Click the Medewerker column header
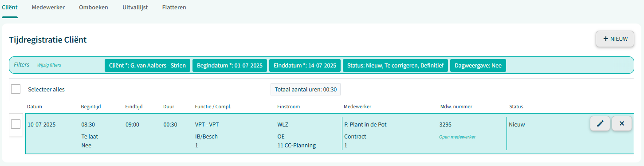 pyautogui.click(x=357, y=107)
